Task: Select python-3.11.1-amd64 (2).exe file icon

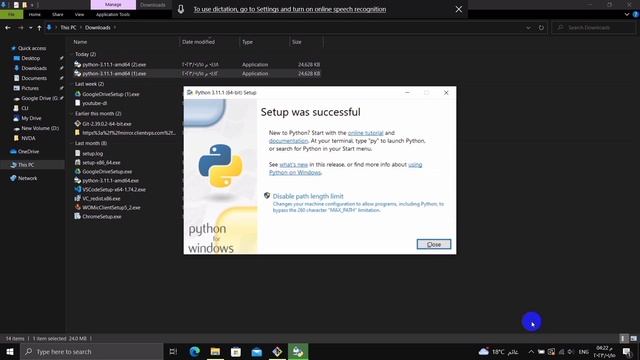Action: (78, 64)
